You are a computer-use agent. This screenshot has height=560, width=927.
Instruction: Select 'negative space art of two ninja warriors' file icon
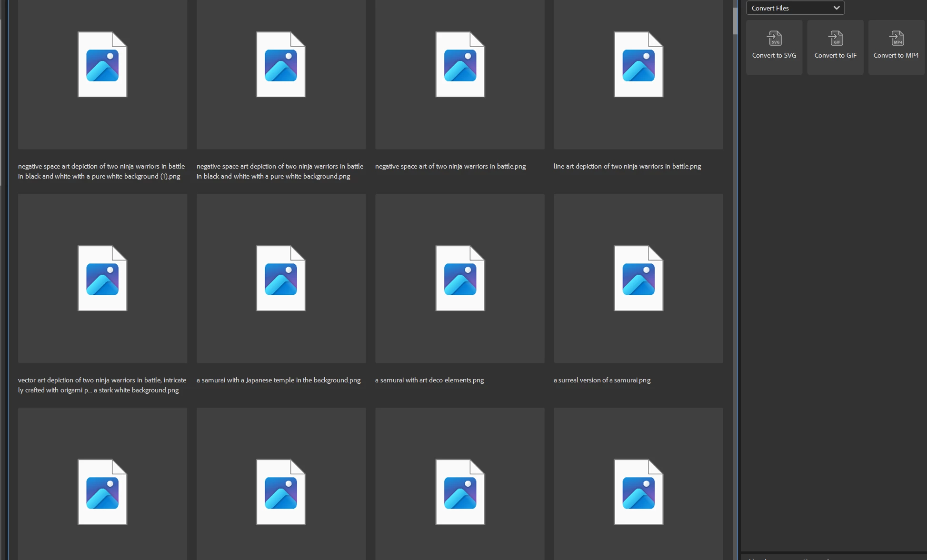pyautogui.click(x=460, y=65)
